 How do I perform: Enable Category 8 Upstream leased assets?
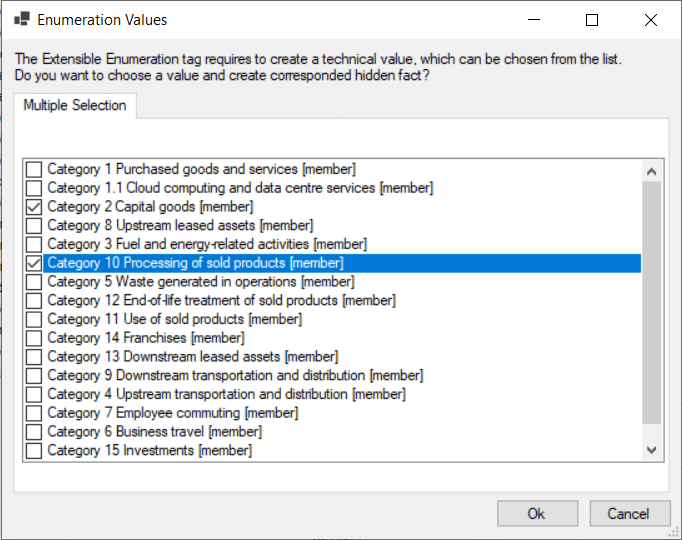(34, 225)
